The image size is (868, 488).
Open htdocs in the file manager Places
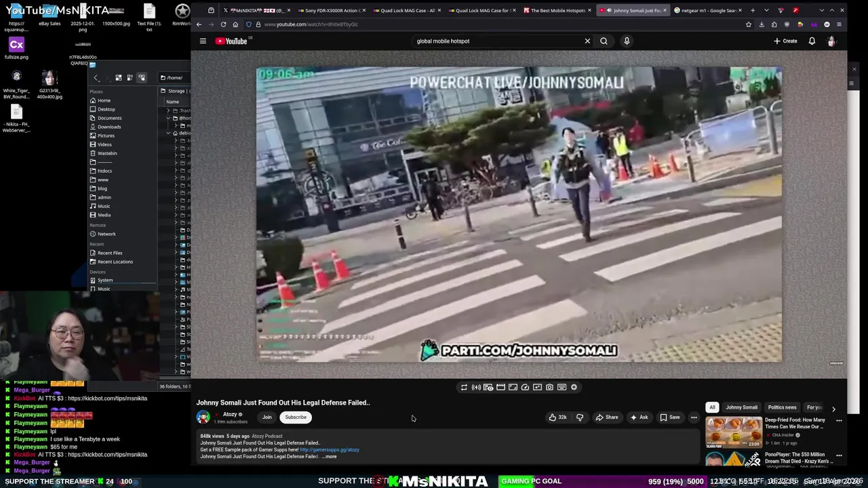click(104, 171)
